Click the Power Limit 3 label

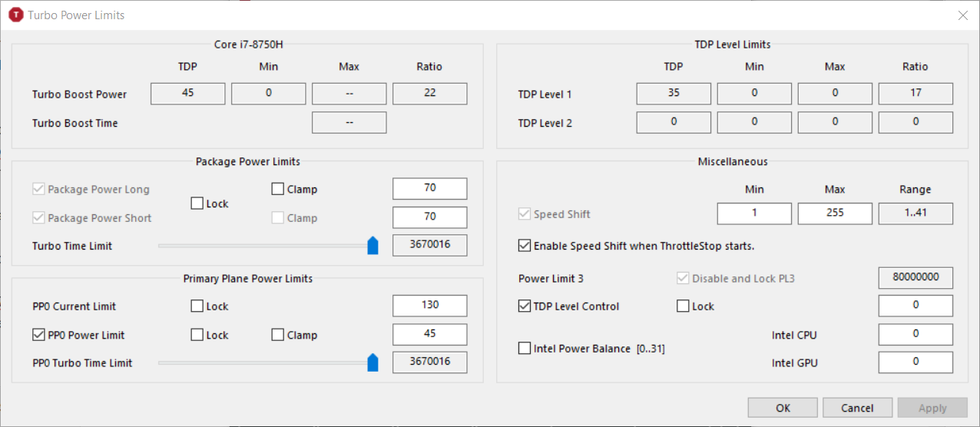tap(551, 278)
